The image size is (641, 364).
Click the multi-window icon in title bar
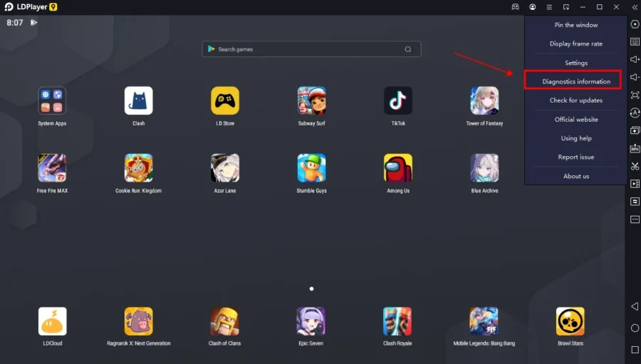pyautogui.click(x=566, y=7)
